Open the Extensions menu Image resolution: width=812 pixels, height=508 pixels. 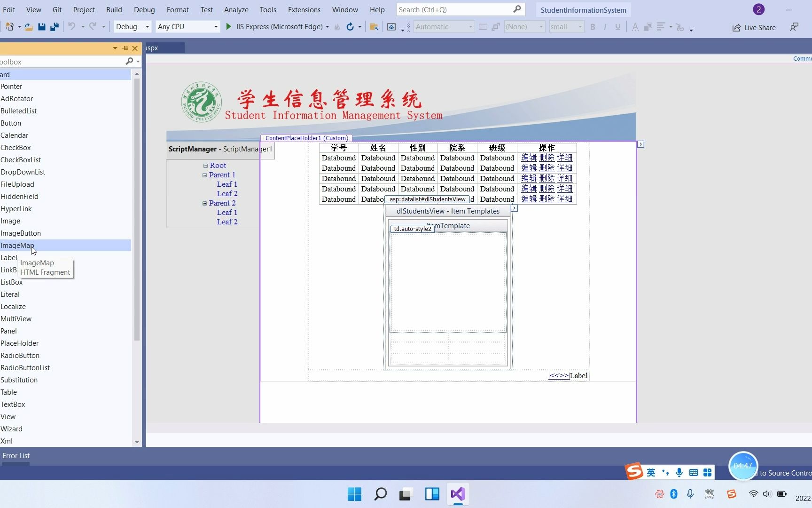[x=304, y=9]
